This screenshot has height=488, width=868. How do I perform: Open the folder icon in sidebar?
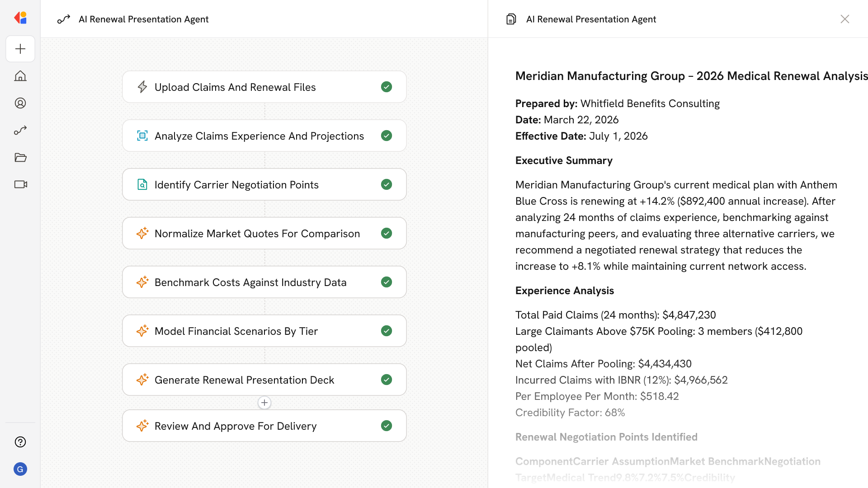coord(20,157)
